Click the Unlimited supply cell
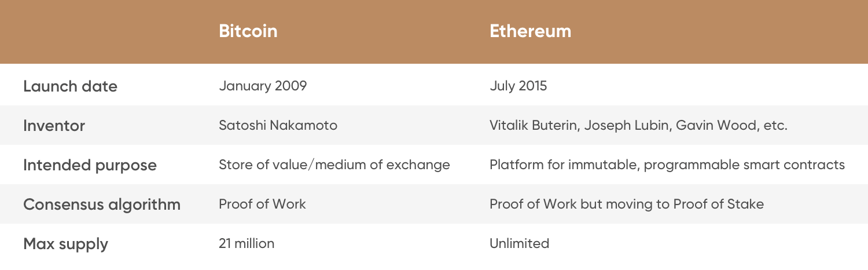The width and height of the screenshot is (868, 270). pos(519,243)
